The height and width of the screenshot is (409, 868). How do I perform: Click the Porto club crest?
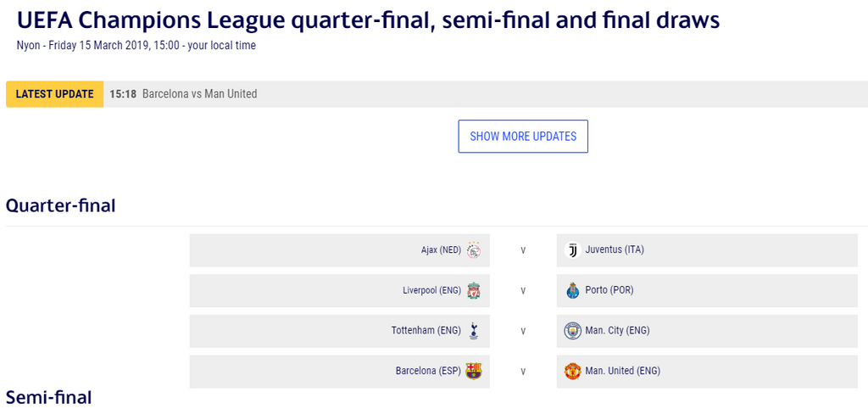click(x=572, y=290)
